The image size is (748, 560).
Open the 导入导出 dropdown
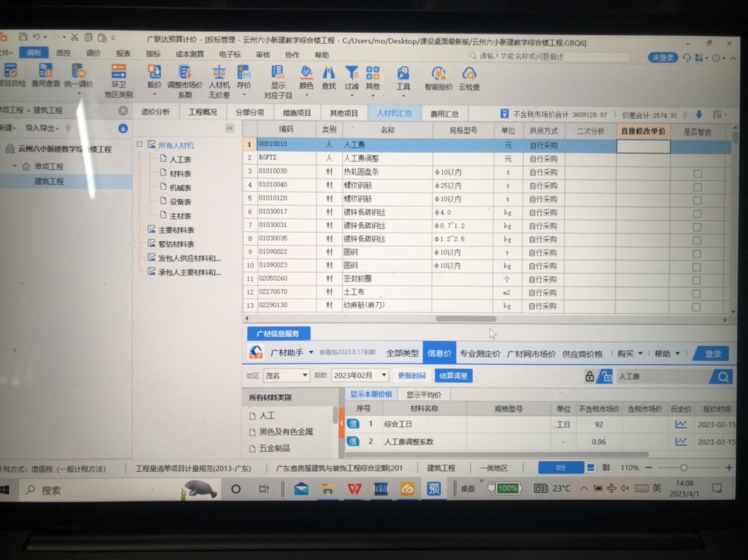[41, 128]
